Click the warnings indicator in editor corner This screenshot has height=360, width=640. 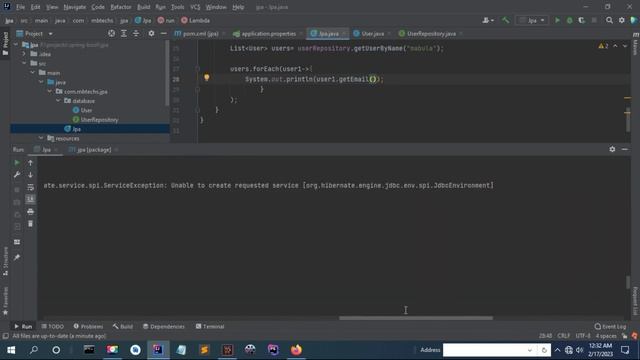(x=603, y=46)
